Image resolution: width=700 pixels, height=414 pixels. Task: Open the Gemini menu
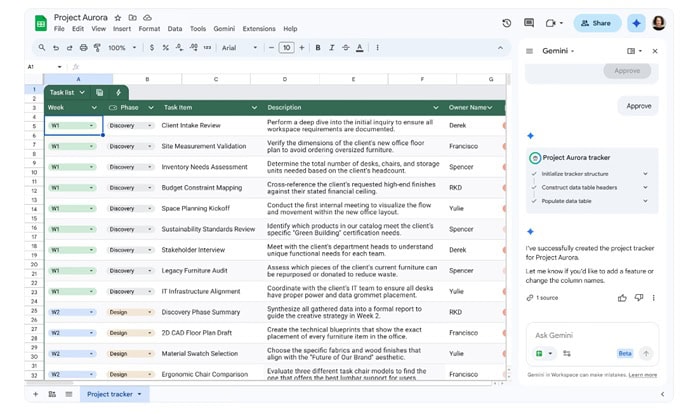click(x=224, y=29)
